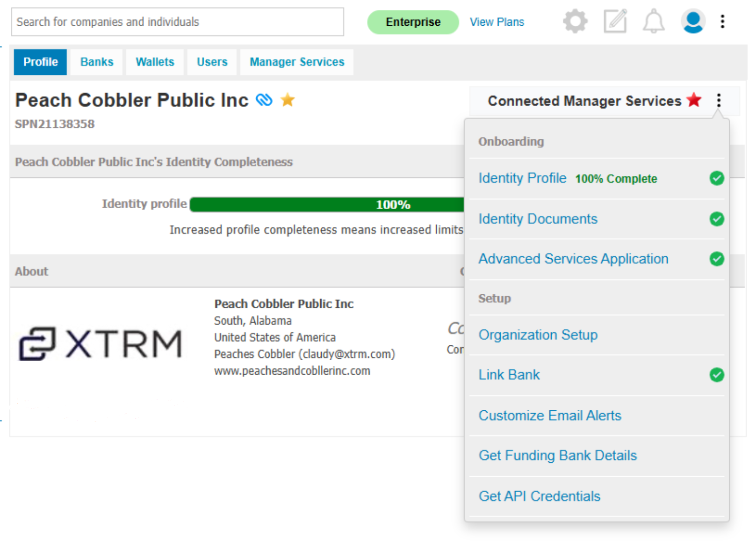Screen dimensions: 756x553
Task: Click the Peaches Cobbler (claudy@xtrm.com) contact line
Action: coord(304,354)
